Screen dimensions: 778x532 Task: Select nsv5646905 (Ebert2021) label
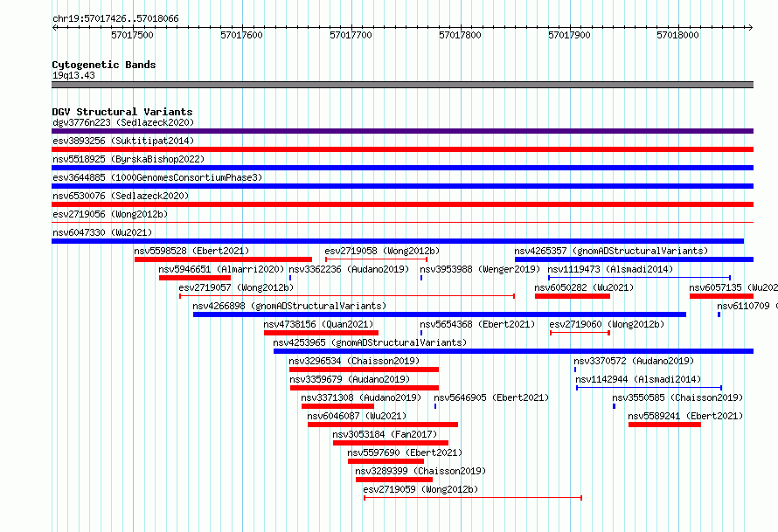491,397
